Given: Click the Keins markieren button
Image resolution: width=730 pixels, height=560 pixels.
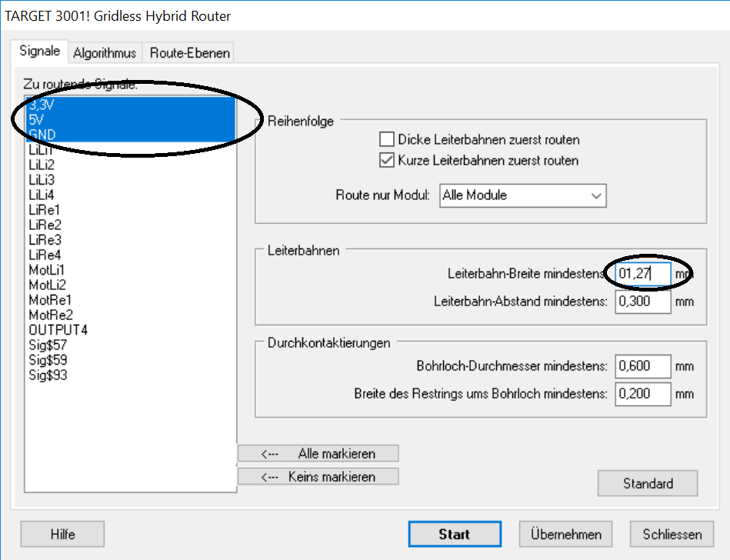Looking at the screenshot, I should click(x=318, y=477).
